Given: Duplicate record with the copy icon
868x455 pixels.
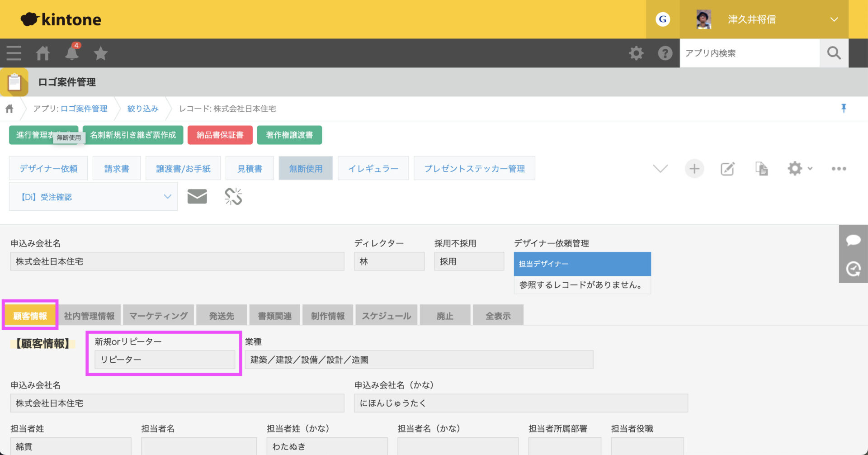Looking at the screenshot, I should coord(762,169).
